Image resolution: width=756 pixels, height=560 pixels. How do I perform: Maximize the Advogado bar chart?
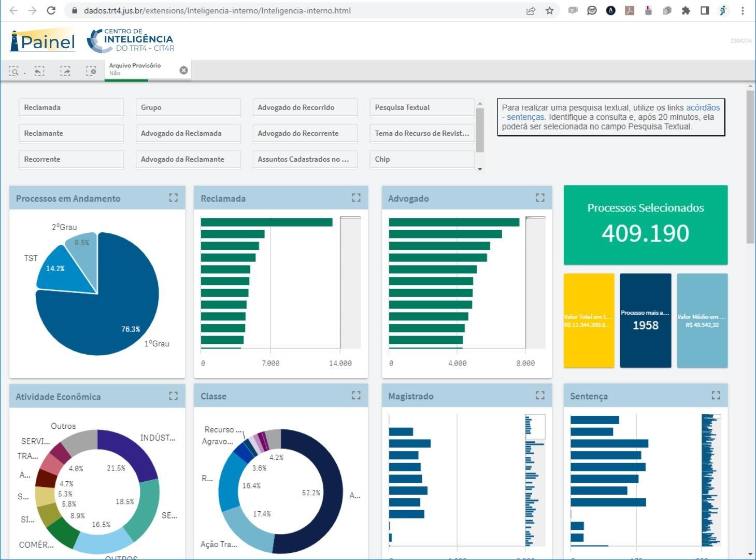click(540, 198)
